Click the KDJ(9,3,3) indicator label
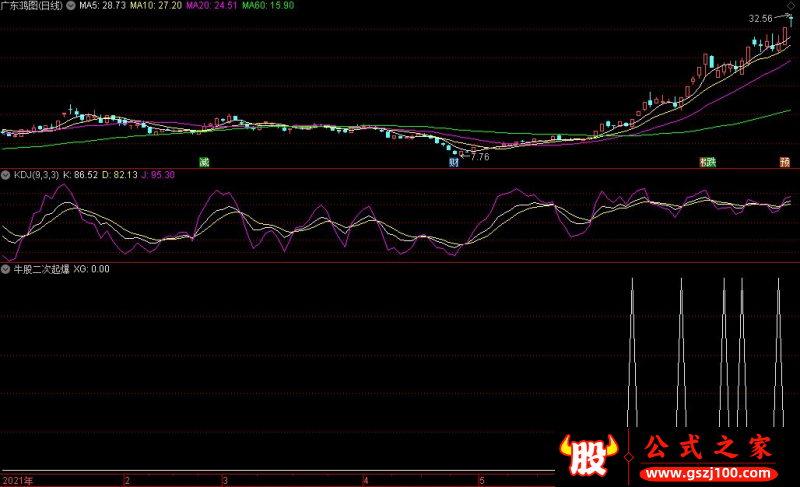This screenshot has width=800, height=487. click(36, 175)
